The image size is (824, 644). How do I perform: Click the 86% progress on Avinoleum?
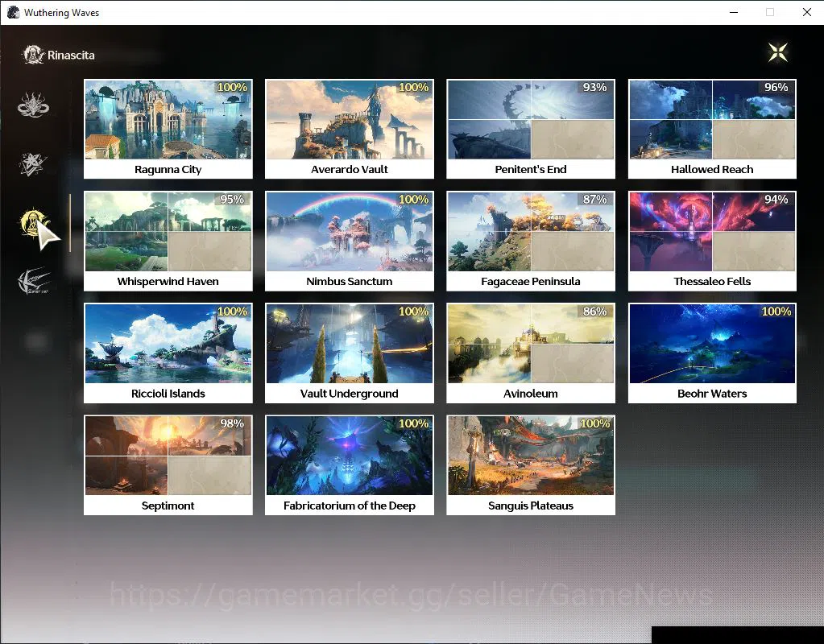[595, 311]
